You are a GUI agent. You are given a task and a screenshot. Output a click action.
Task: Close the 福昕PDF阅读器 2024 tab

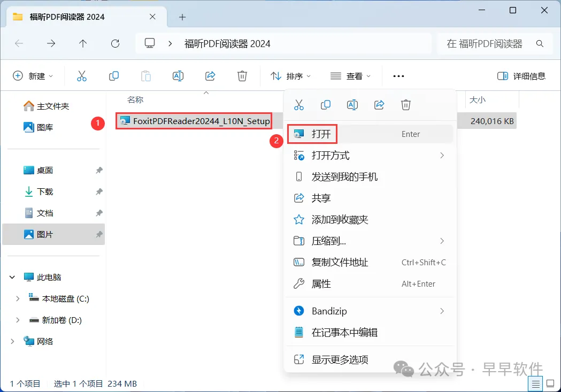(152, 17)
